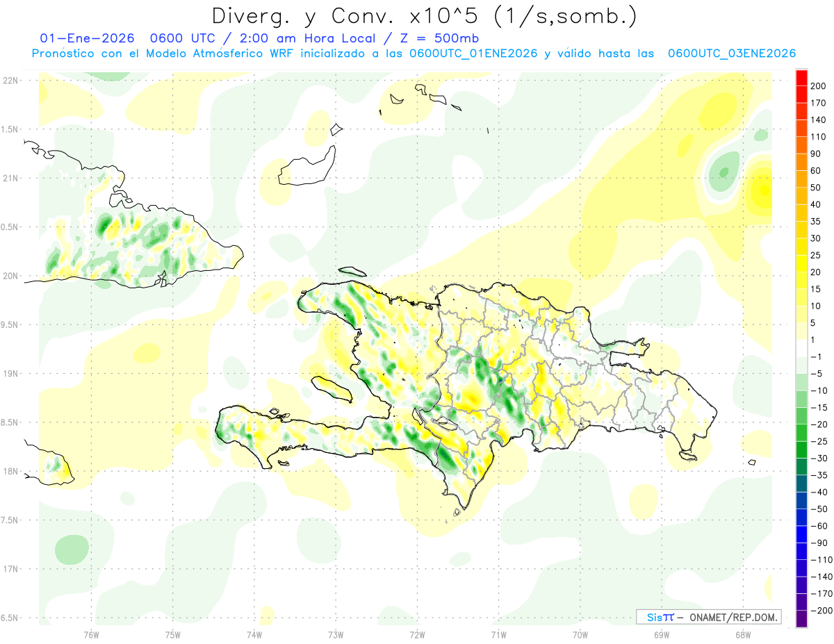Click colorbar value '-30'
Screen dimensions: 834x644
(x=819, y=458)
